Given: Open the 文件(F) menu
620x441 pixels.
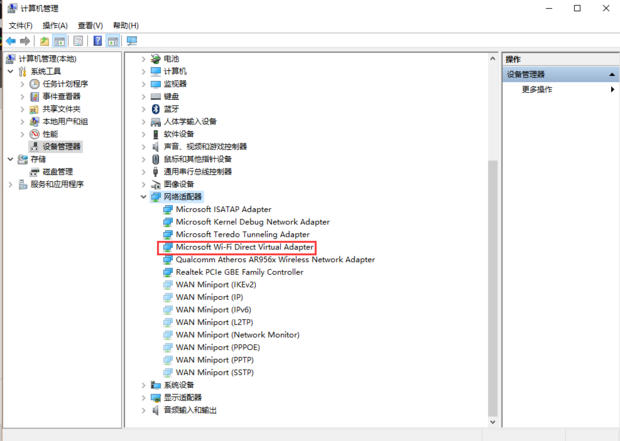Looking at the screenshot, I should (x=21, y=26).
